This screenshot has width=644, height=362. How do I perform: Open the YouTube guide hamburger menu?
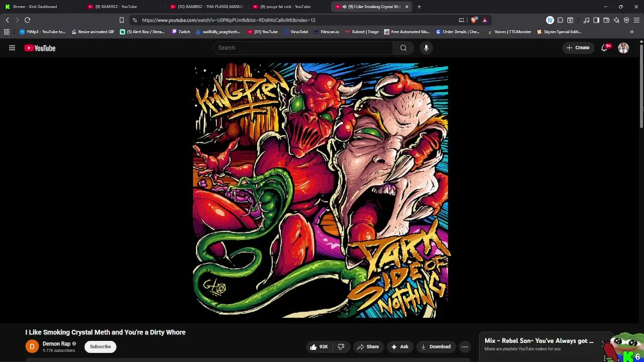[12, 48]
